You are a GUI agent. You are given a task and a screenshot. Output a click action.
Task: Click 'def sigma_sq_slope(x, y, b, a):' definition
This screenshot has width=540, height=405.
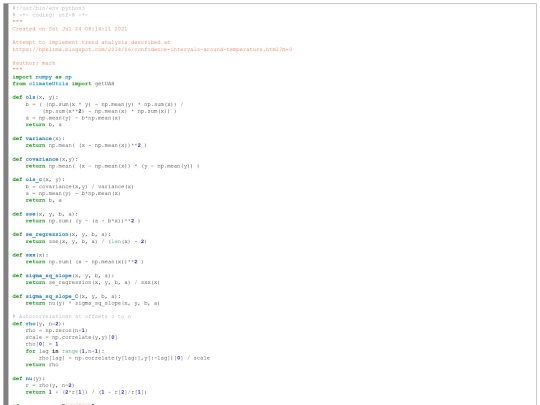coord(63,276)
